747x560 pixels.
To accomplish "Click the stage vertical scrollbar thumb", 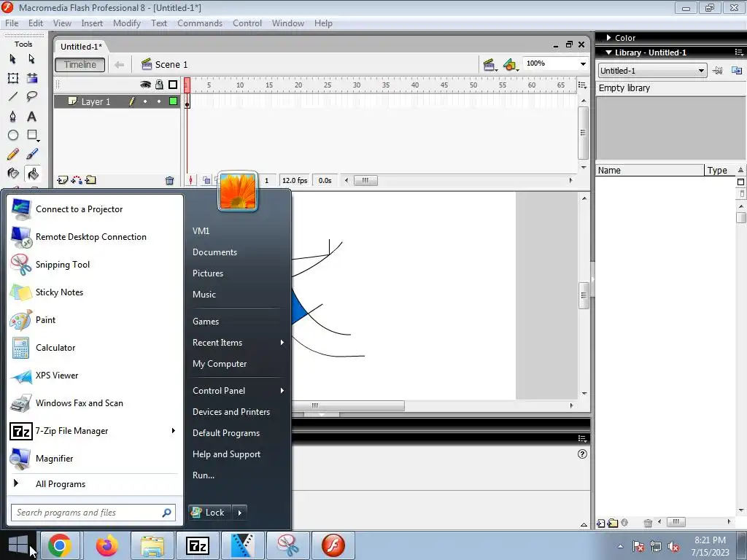I will (584, 295).
